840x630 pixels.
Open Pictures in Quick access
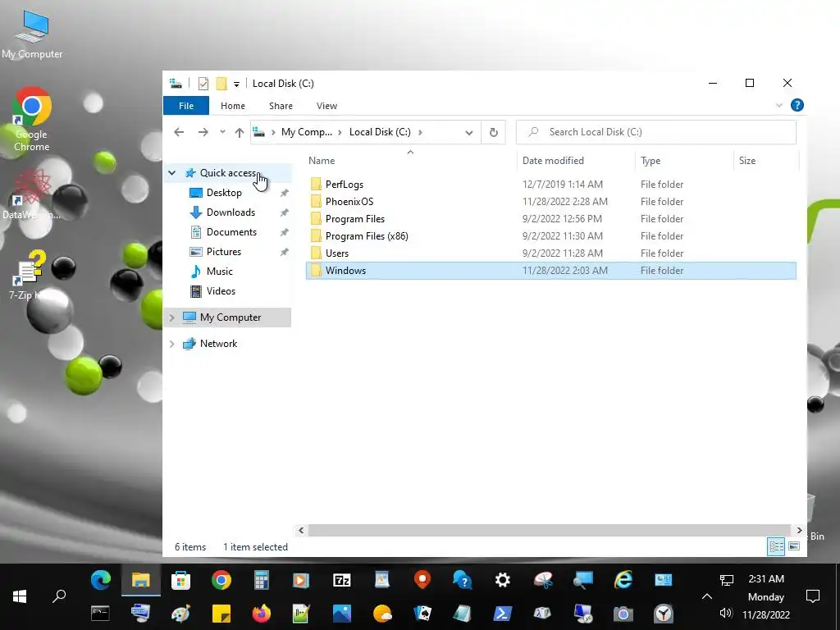tap(223, 252)
